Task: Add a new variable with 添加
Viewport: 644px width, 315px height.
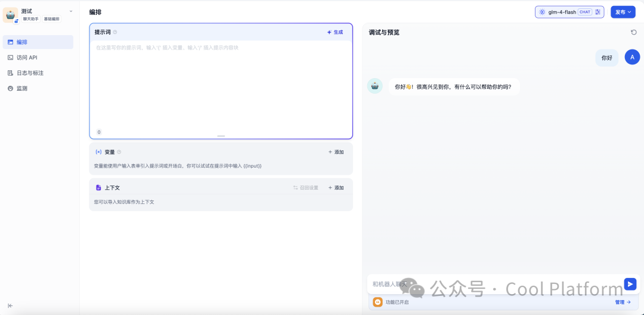Action: (336, 152)
